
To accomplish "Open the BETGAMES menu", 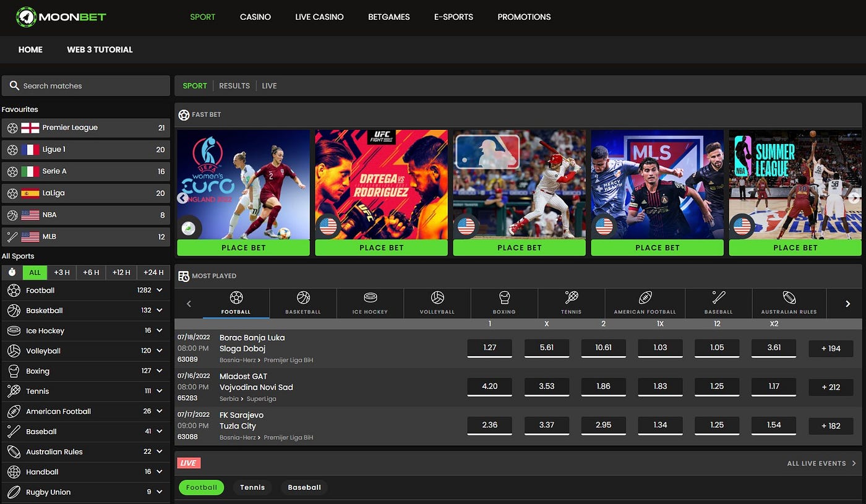I will coord(389,17).
